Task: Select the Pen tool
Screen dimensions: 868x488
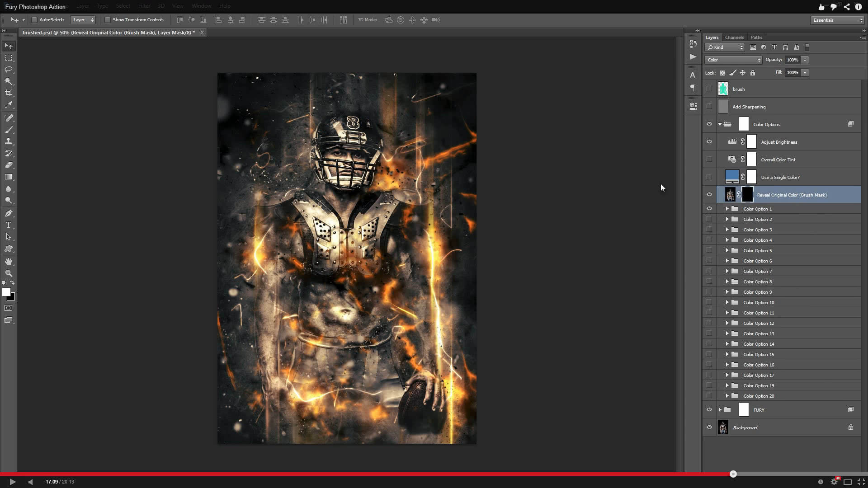Action: click(9, 213)
